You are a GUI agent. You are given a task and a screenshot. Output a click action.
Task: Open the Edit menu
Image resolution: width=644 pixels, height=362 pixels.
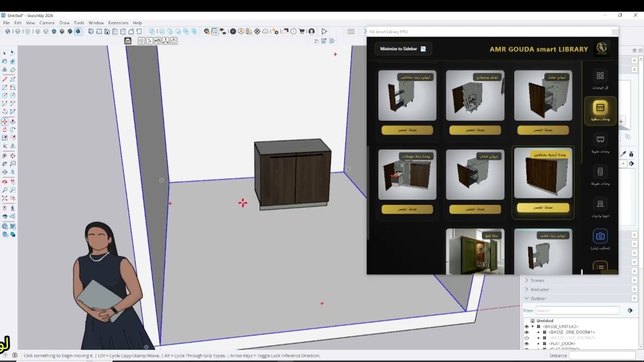pyautogui.click(x=18, y=23)
